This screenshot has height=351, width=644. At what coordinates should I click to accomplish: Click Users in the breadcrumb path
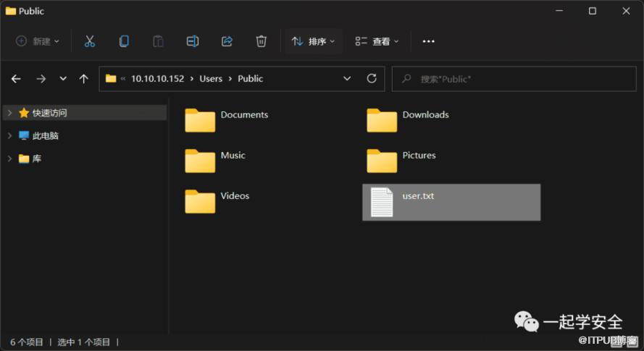coord(211,78)
